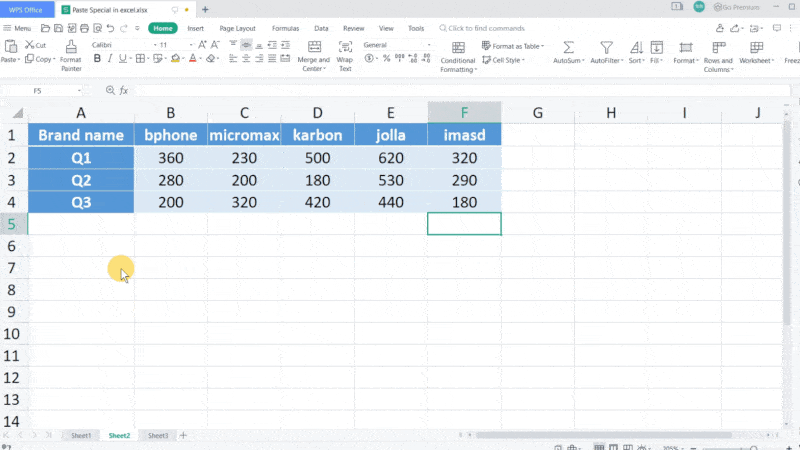Add a new sheet with plus button
Image resolution: width=800 pixels, height=450 pixels.
pos(183,435)
